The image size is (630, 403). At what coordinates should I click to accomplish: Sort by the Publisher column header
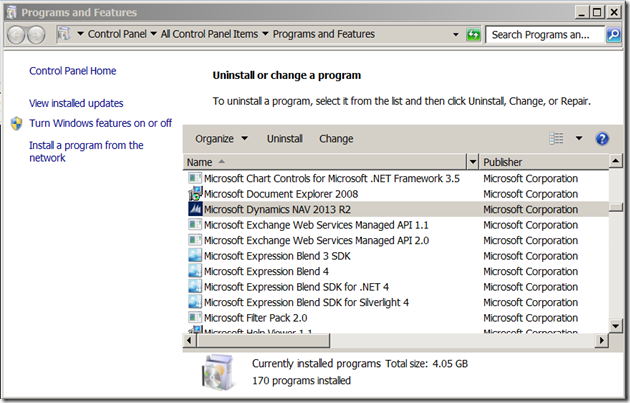pos(544,162)
